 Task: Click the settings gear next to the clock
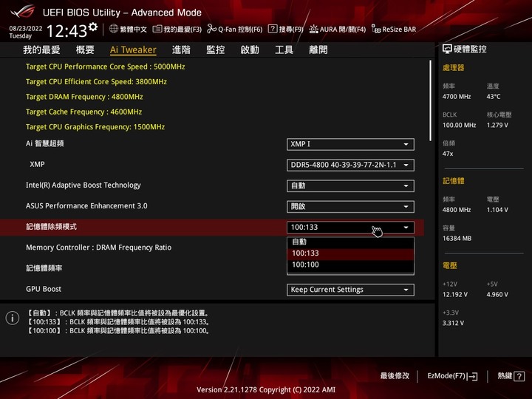[x=93, y=27]
